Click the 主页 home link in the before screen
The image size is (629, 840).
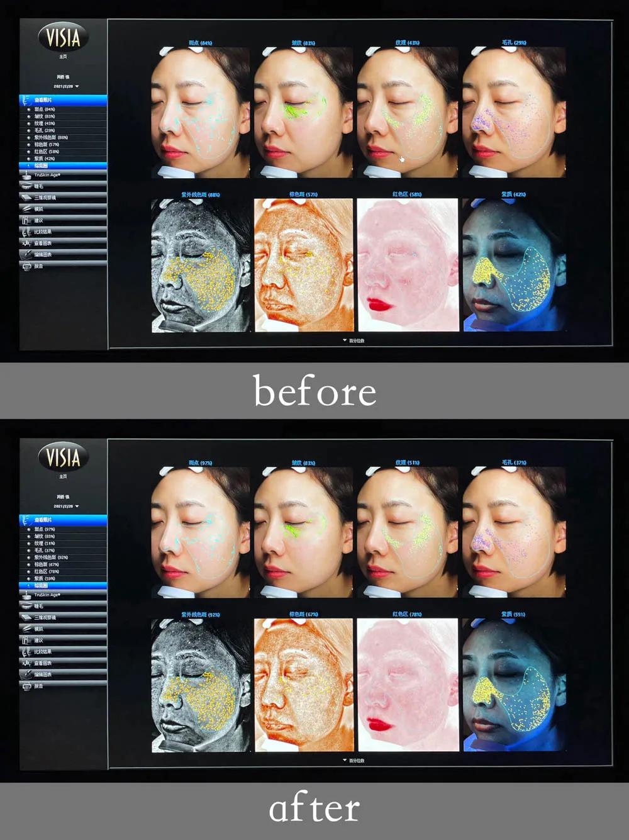(x=63, y=57)
